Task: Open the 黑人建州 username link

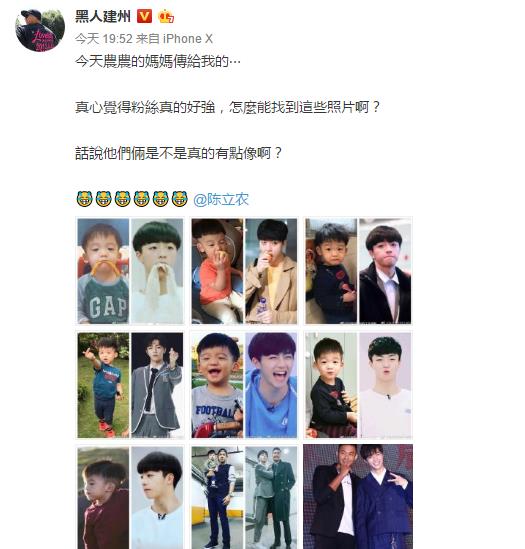Action: 103,16
